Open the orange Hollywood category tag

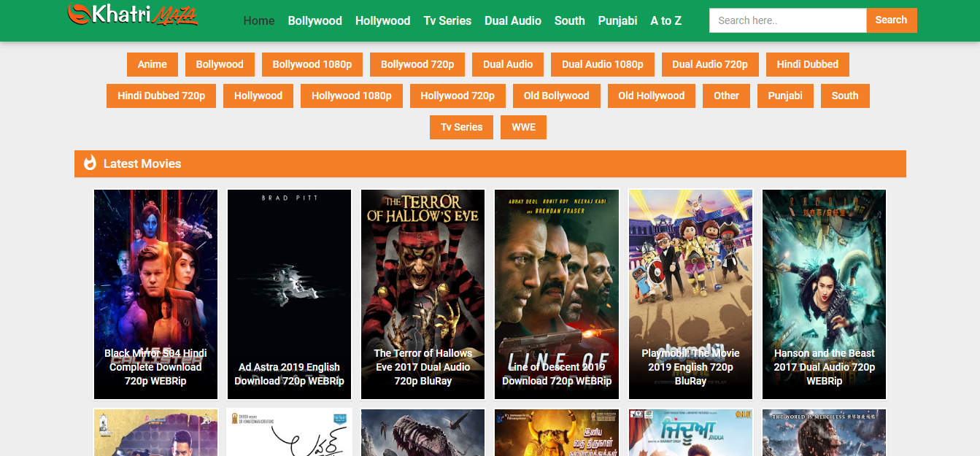[x=258, y=96]
